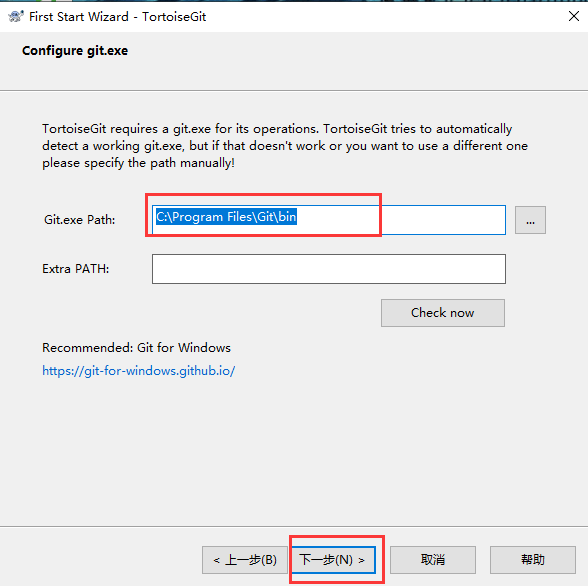The height and width of the screenshot is (586, 588).
Task: Cancel the wizard using 取消
Action: [x=433, y=560]
